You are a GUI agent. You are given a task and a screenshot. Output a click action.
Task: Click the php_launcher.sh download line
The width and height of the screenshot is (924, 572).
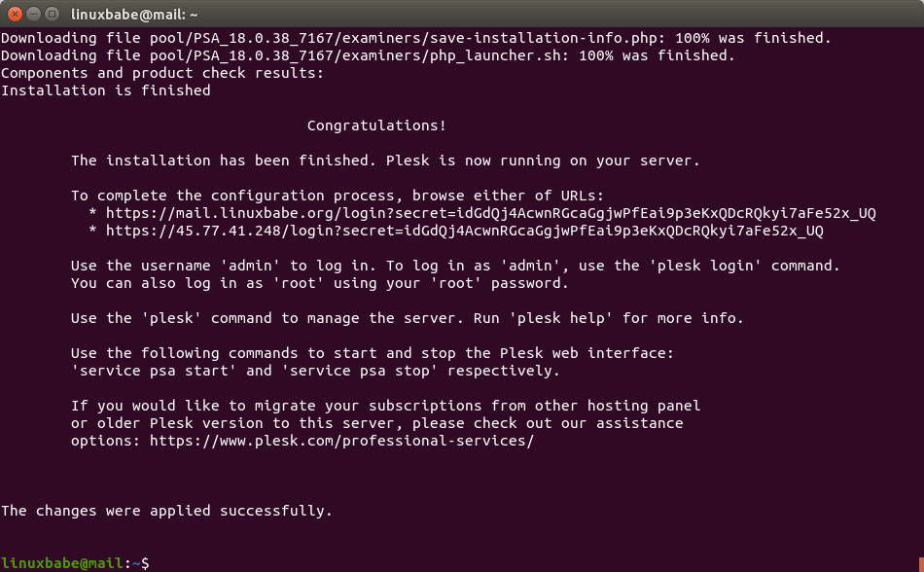click(x=368, y=55)
